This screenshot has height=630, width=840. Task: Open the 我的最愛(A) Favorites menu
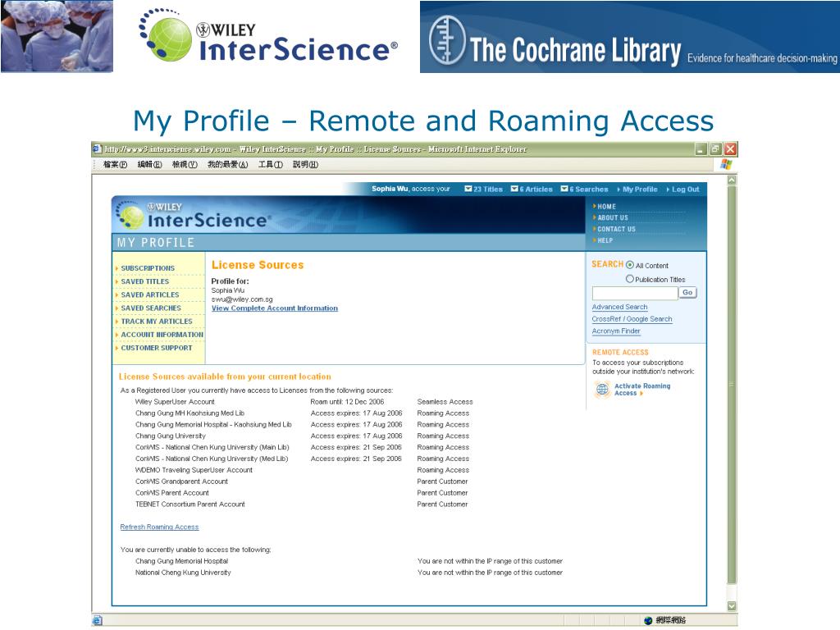click(x=228, y=164)
